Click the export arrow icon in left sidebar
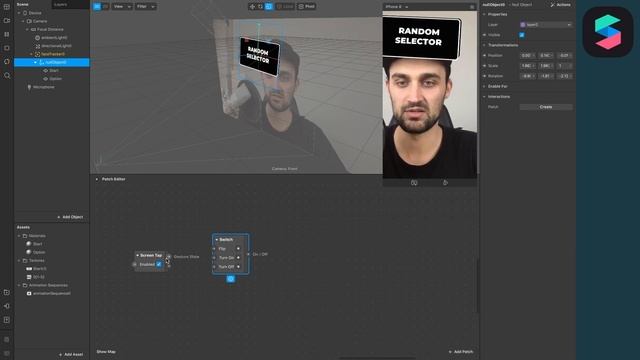640x360 pixels. [x=7, y=306]
